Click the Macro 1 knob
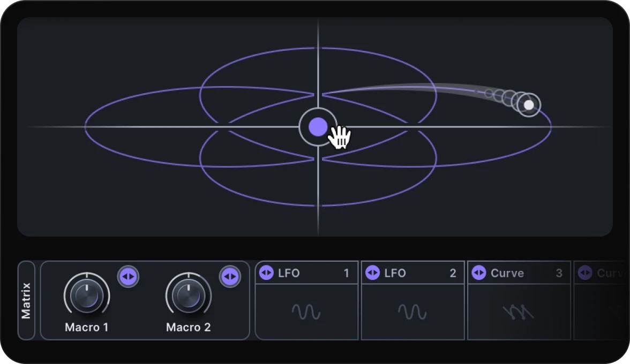The height and width of the screenshot is (364, 630). click(87, 295)
